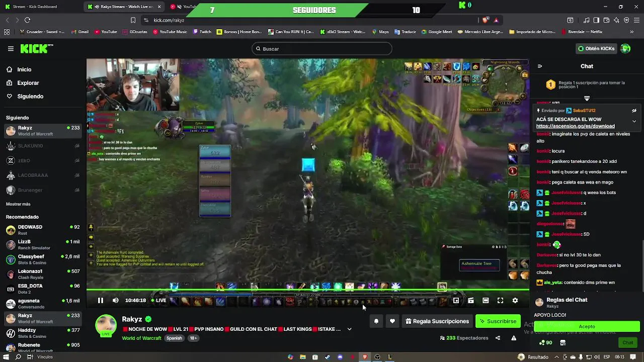
Task: Click the 18+ tag
Action: click(x=194, y=338)
